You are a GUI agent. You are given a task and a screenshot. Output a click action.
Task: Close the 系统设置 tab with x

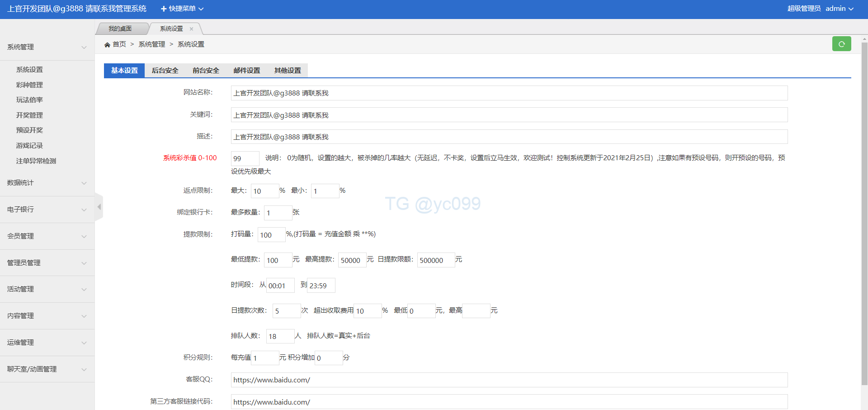pyautogui.click(x=191, y=29)
